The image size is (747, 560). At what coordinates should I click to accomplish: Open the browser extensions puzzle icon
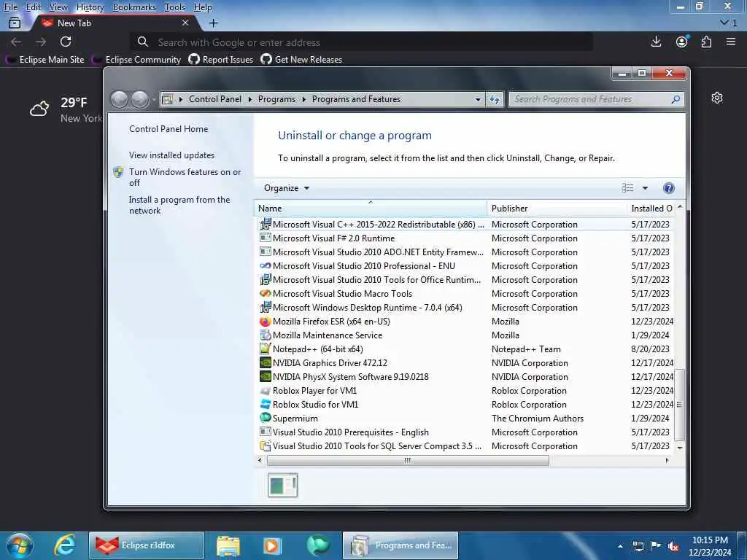pyautogui.click(x=706, y=42)
